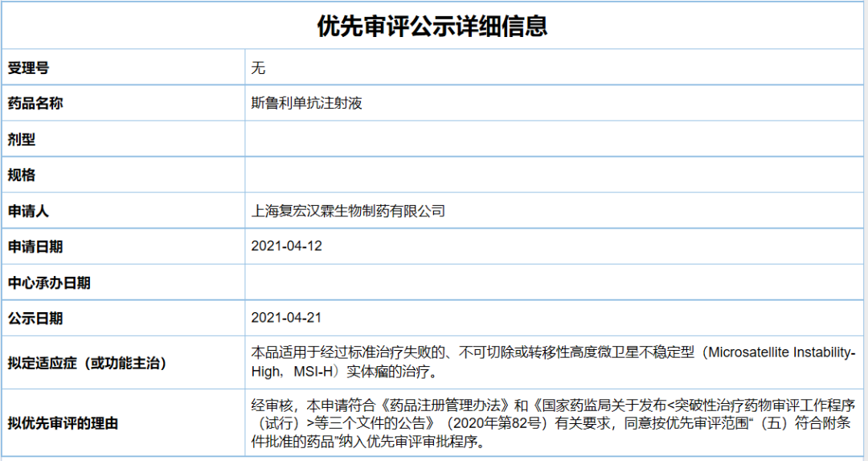Click the 剂型 row label
This screenshot has width=868, height=461.
[x=22, y=139]
